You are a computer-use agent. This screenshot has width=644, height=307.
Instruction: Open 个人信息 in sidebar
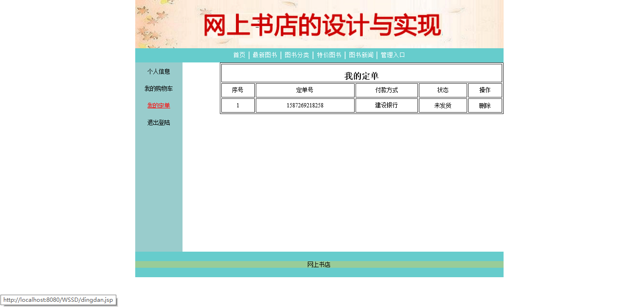(x=158, y=71)
